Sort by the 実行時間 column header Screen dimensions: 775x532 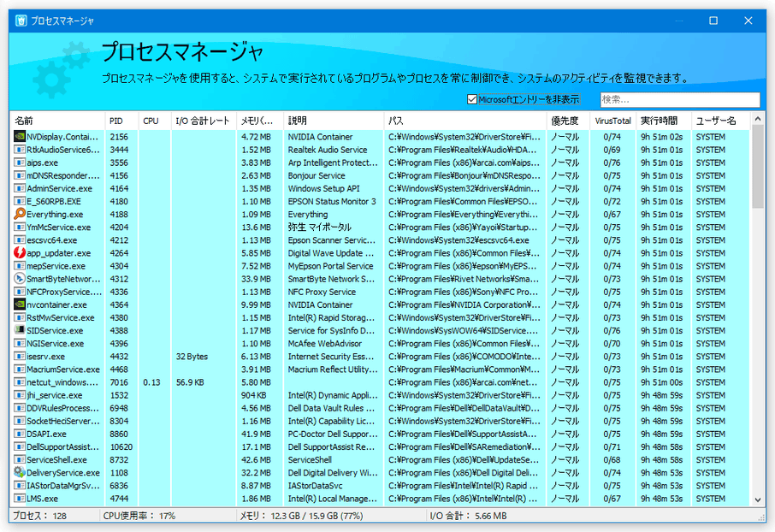[x=663, y=121]
